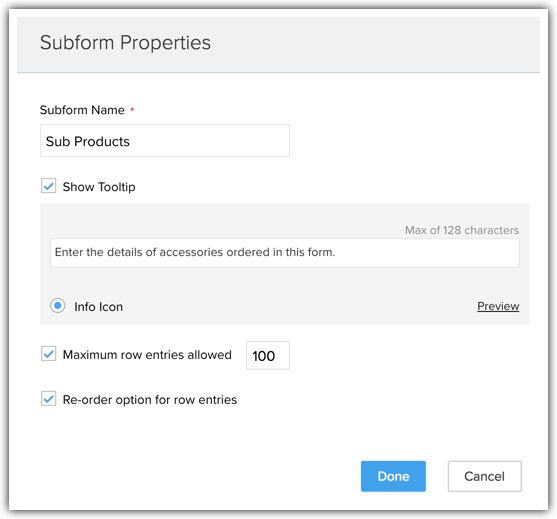Screen dimensions: 557x519
Task: Click the red required asterisk marker
Action: coord(132,110)
